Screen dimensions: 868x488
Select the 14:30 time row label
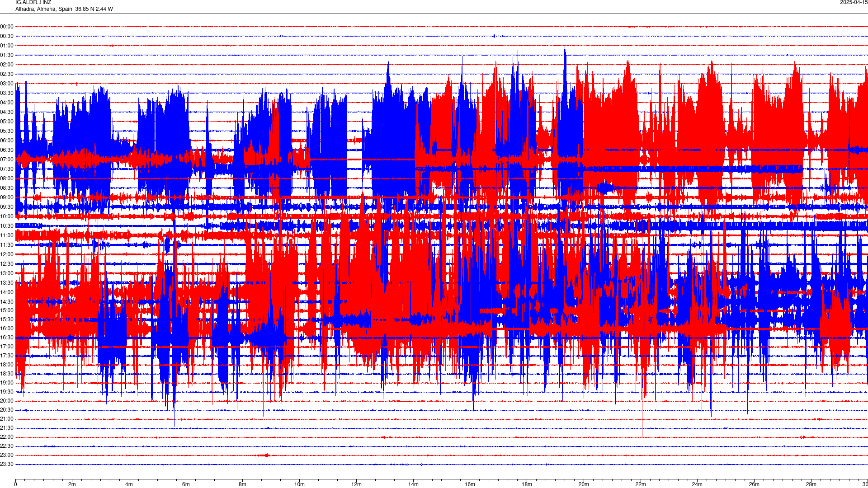pyautogui.click(x=7, y=302)
